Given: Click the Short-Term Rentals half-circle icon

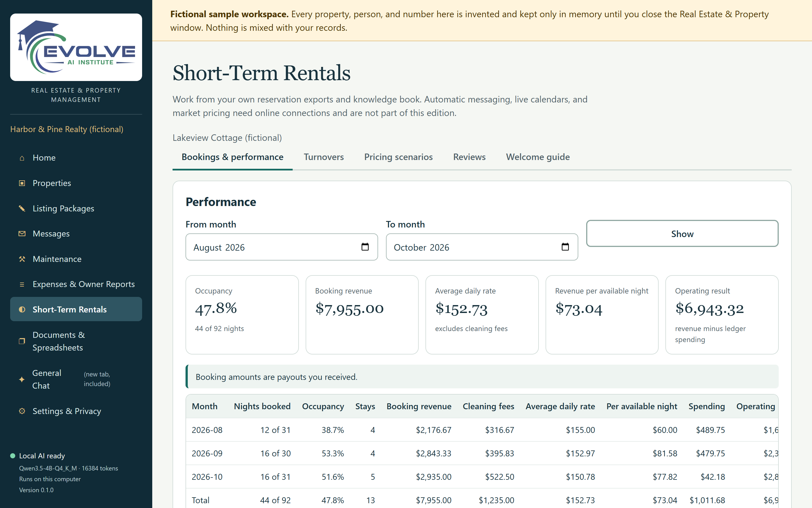Looking at the screenshot, I should [22, 309].
